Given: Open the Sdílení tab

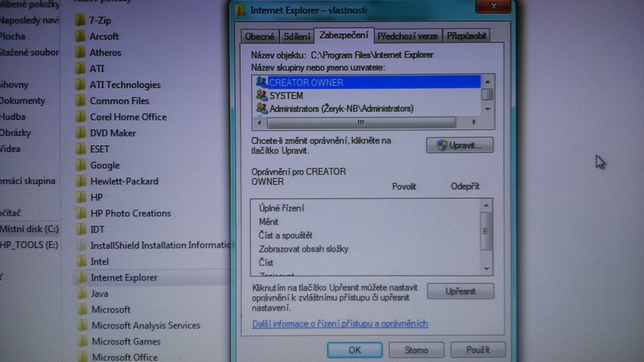Looking at the screenshot, I should point(296,36).
